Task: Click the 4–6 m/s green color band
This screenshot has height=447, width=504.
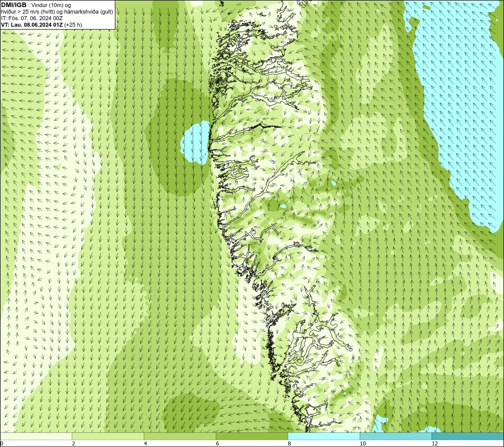Action: click(x=180, y=436)
